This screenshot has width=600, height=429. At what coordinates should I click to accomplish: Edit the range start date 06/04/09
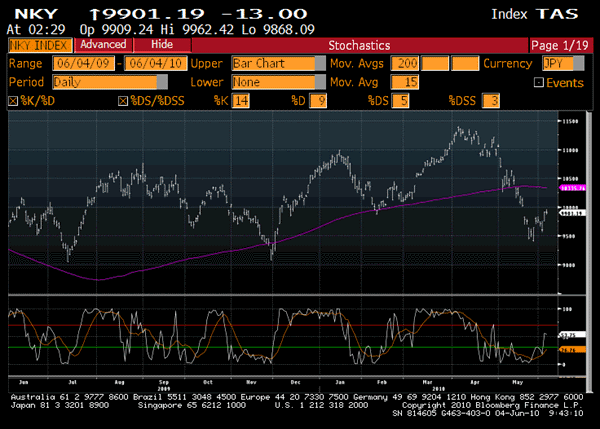pos(83,64)
